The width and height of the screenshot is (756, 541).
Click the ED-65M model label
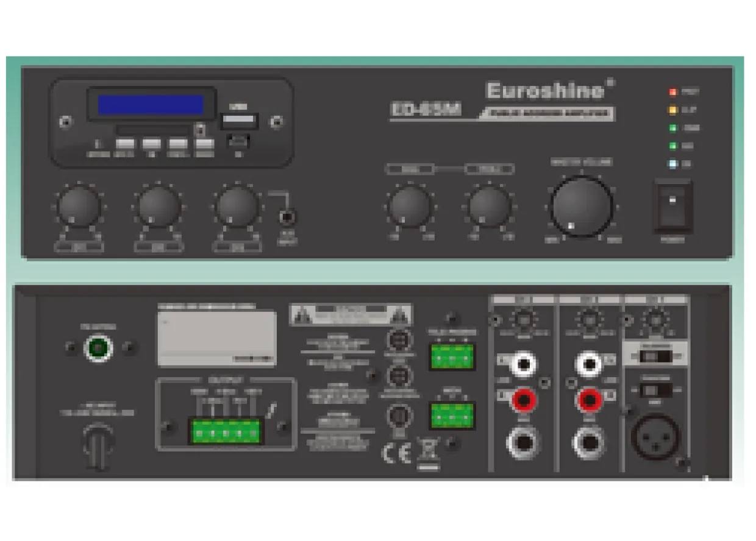[x=426, y=110]
